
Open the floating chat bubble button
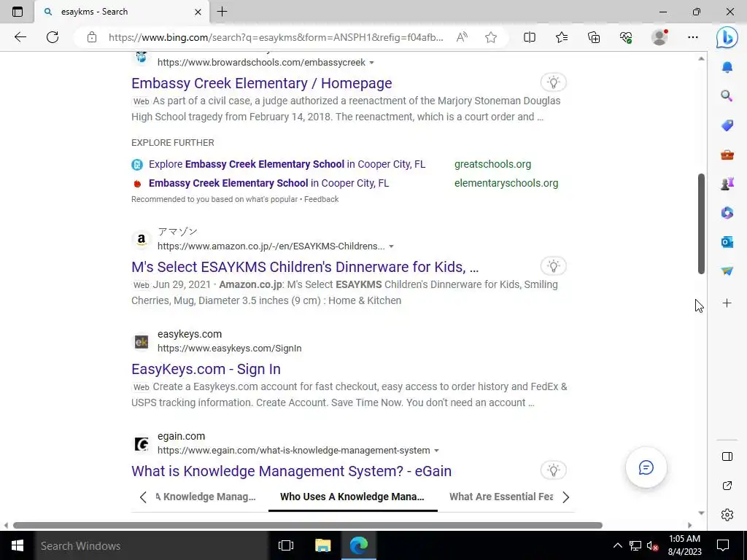[646, 467]
